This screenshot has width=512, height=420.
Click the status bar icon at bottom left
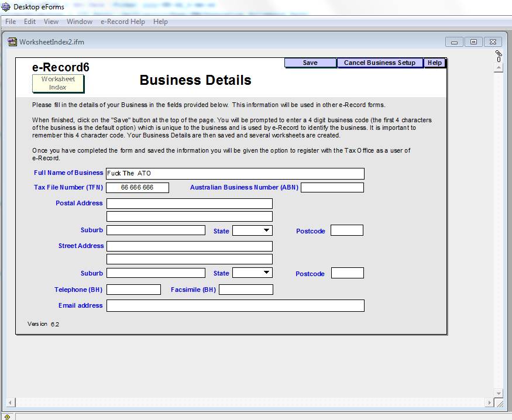tap(6, 416)
